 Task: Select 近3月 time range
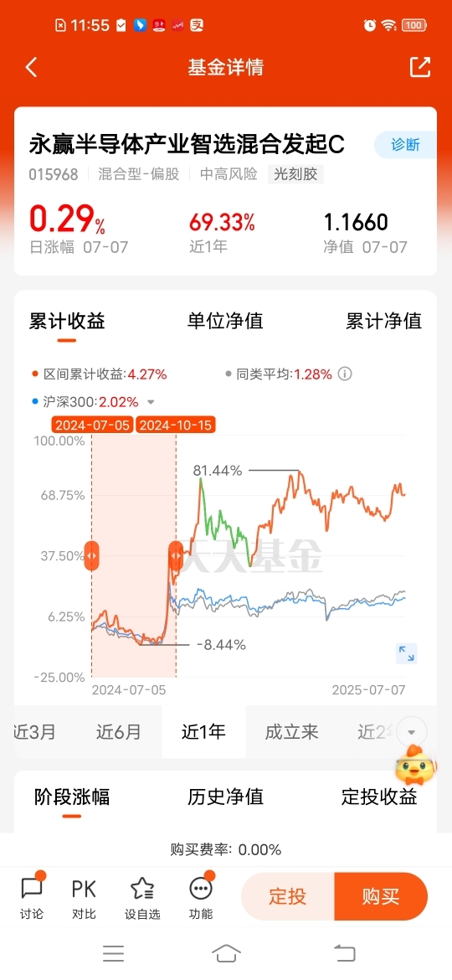(35, 732)
